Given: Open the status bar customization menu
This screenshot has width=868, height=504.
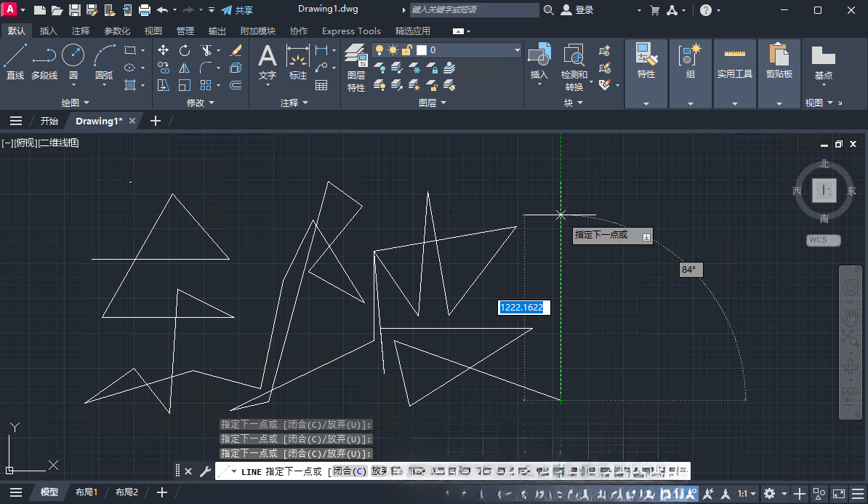Looking at the screenshot, I should (858, 494).
